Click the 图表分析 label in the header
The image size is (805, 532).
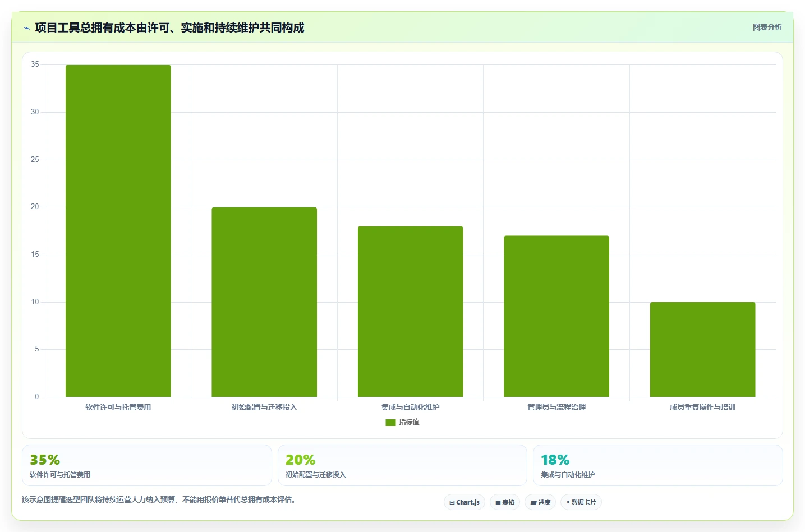[767, 27]
